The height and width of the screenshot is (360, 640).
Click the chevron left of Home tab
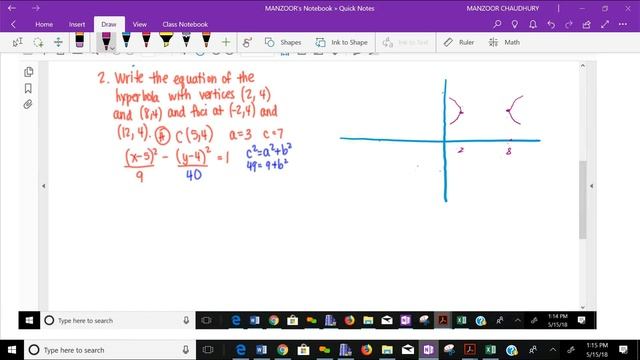tap(13, 24)
